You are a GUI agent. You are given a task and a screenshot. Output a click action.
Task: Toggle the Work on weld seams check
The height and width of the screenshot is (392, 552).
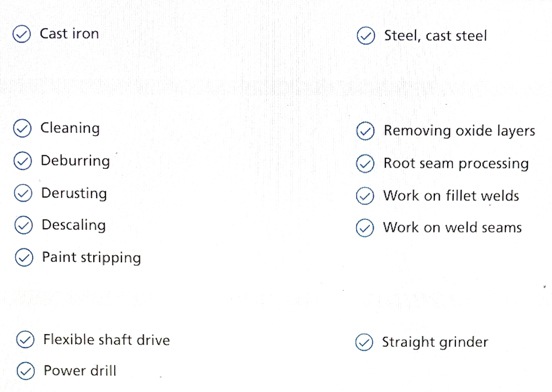[x=365, y=228]
